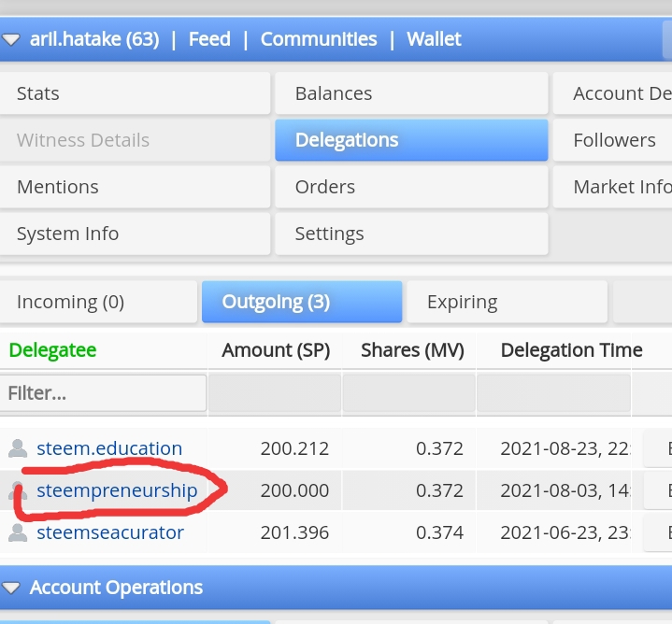Go to the Settings tab
This screenshot has width=672, height=624.
pyautogui.click(x=411, y=234)
